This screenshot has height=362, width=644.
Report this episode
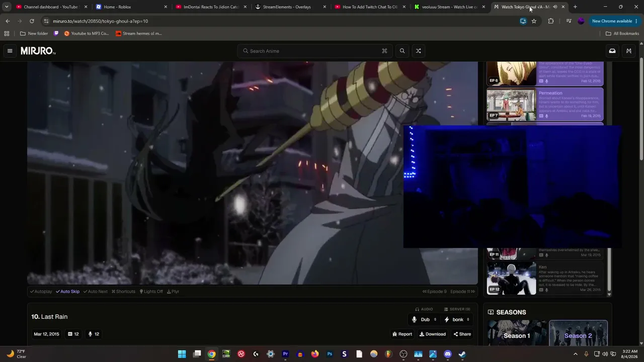point(402,334)
